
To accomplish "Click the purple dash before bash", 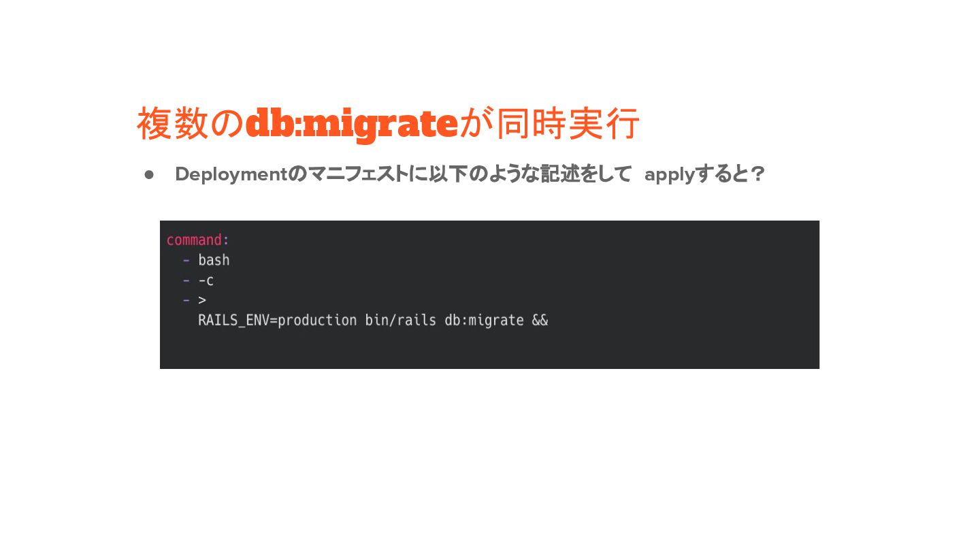I will pos(186,260).
